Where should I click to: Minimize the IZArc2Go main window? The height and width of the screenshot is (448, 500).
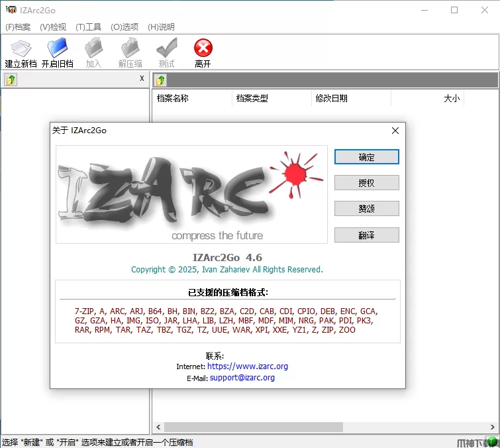[x=425, y=10]
